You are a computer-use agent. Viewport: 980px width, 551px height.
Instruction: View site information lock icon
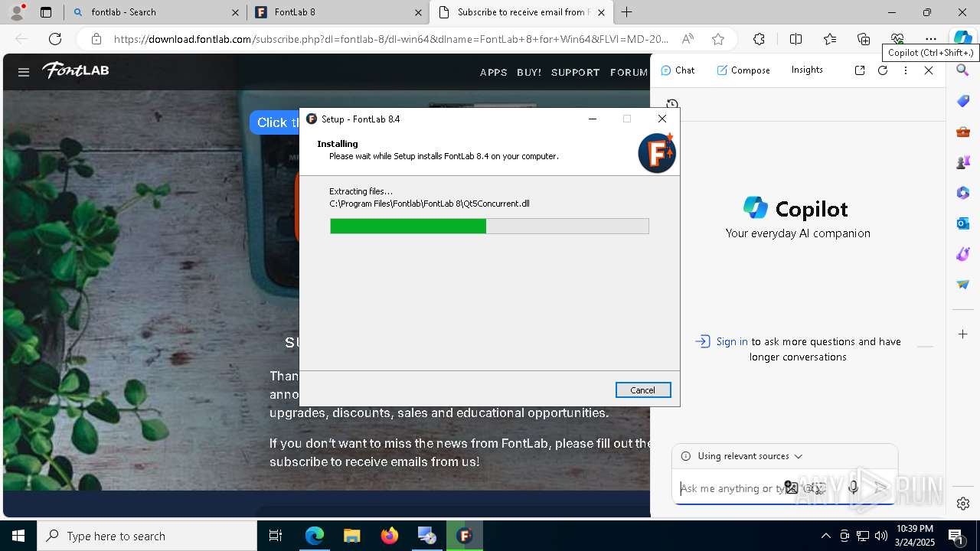(96, 39)
